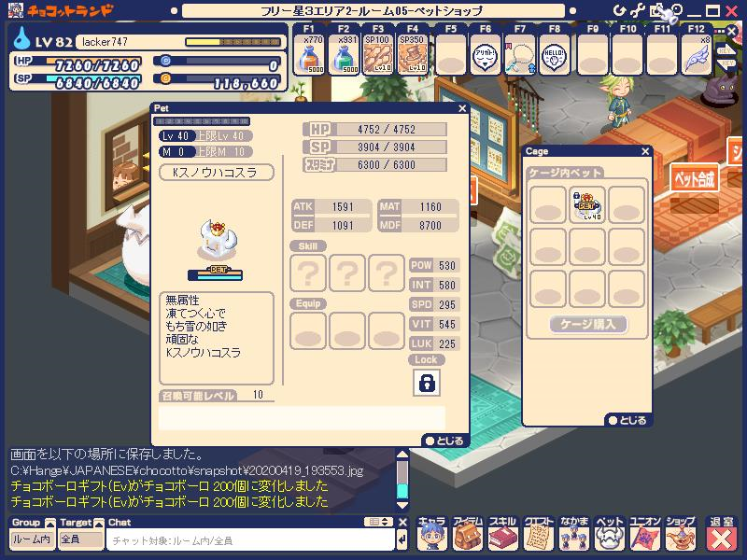Open the スキル skill book icon
The width and height of the screenshot is (747, 560).
click(x=503, y=535)
